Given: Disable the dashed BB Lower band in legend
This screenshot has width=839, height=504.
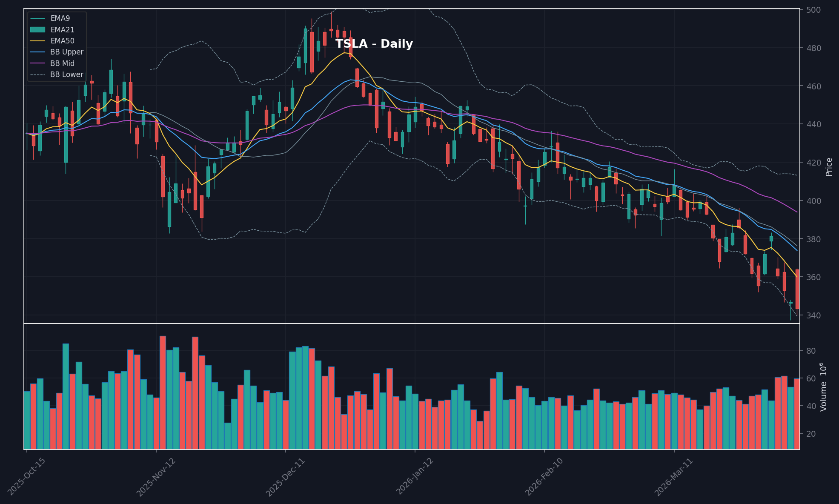Looking at the screenshot, I should [x=66, y=74].
